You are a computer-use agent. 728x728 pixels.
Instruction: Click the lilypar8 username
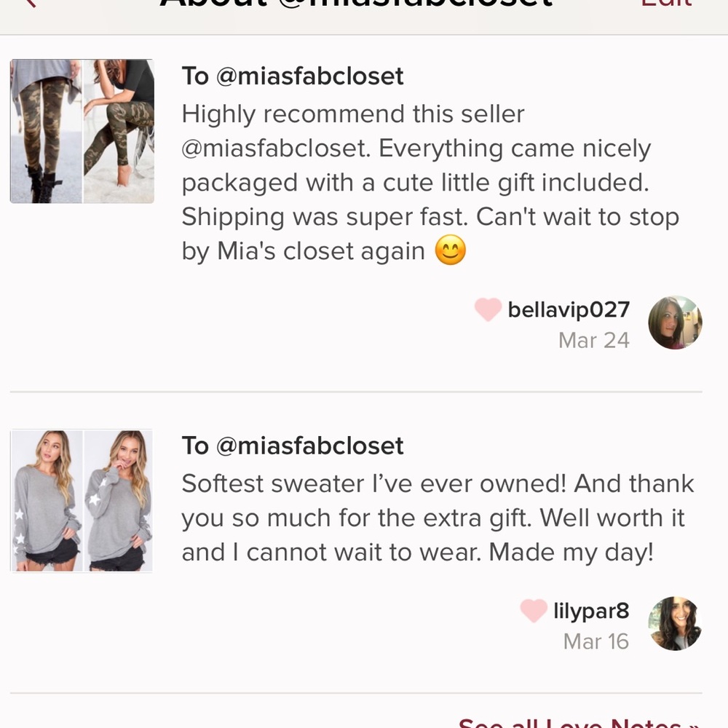(590, 610)
